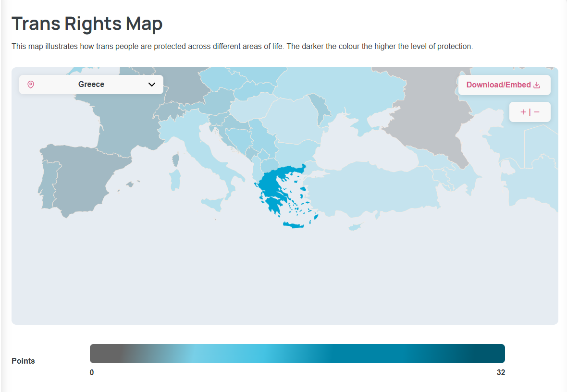Image resolution: width=567 pixels, height=392 pixels.
Task: Click the island of Crete
Action: [x=294, y=225]
